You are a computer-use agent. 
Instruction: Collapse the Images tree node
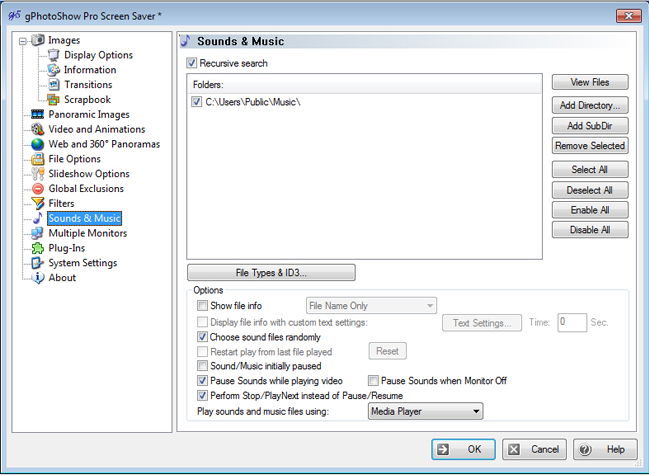(x=23, y=41)
